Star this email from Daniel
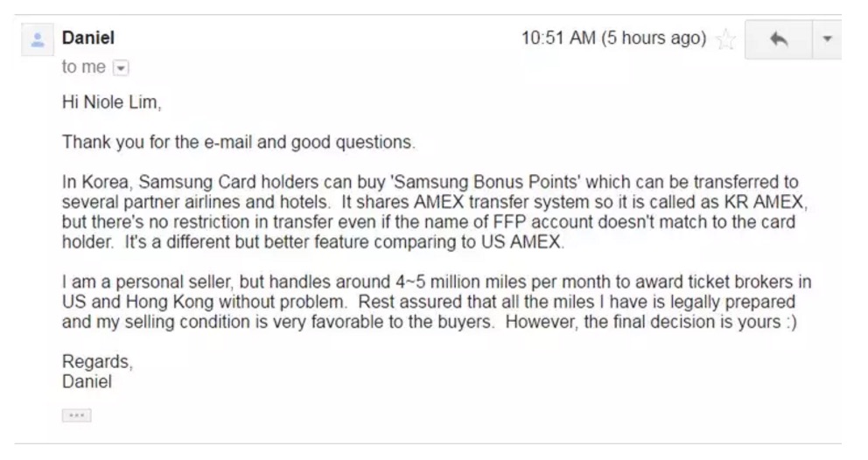The width and height of the screenshot is (868, 460). pyautogui.click(x=725, y=39)
